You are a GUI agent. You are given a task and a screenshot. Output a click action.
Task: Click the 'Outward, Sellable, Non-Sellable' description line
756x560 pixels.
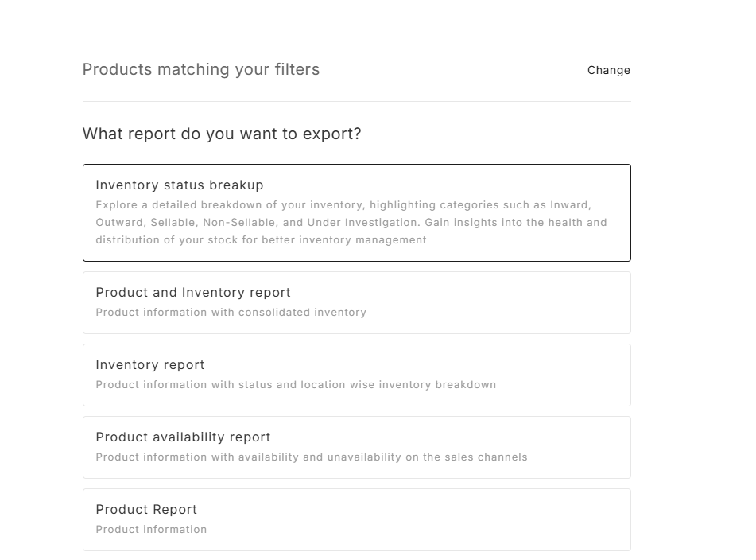point(351,223)
